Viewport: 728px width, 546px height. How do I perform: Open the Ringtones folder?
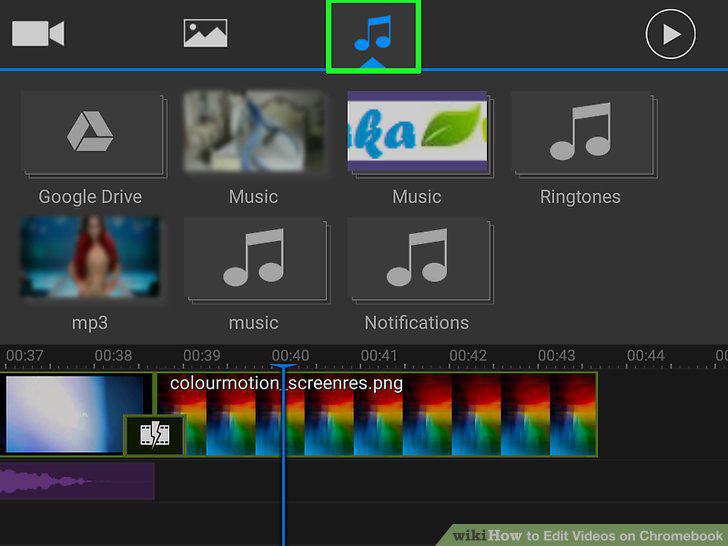583,134
